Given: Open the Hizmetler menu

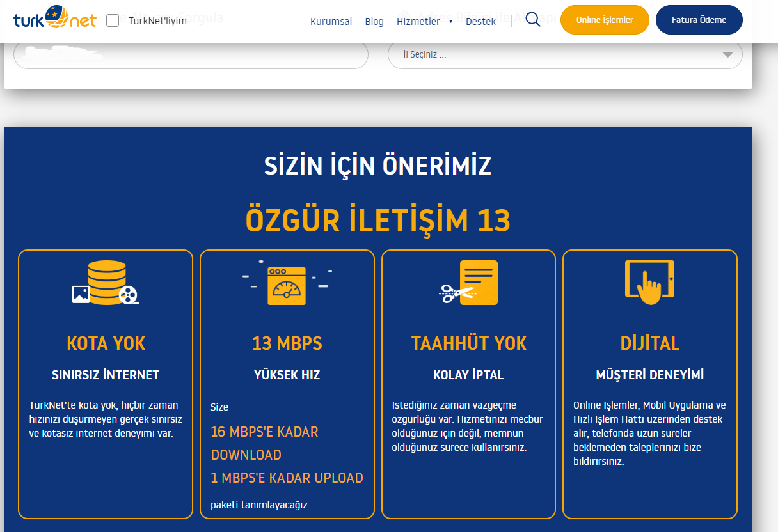Looking at the screenshot, I should 418,21.
